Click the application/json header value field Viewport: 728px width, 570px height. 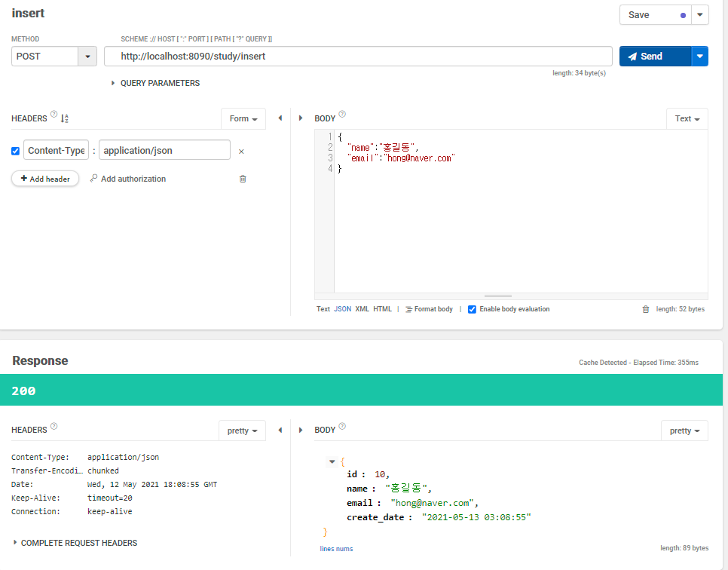click(164, 150)
